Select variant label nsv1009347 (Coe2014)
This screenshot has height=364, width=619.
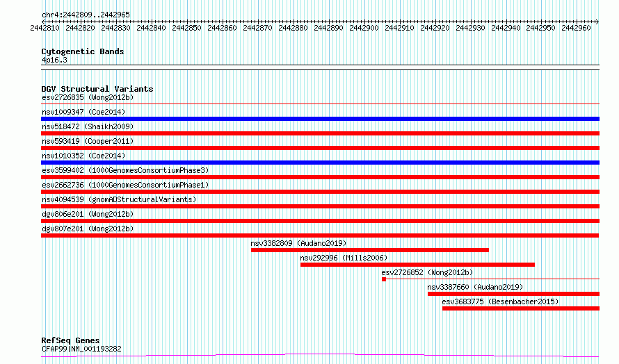[x=83, y=112]
